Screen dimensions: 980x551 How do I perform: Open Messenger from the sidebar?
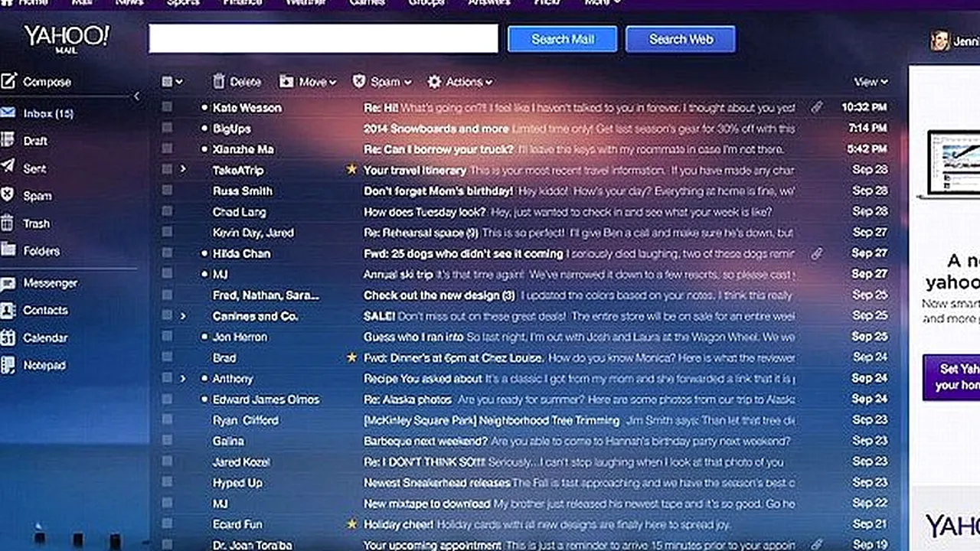[x=50, y=282]
